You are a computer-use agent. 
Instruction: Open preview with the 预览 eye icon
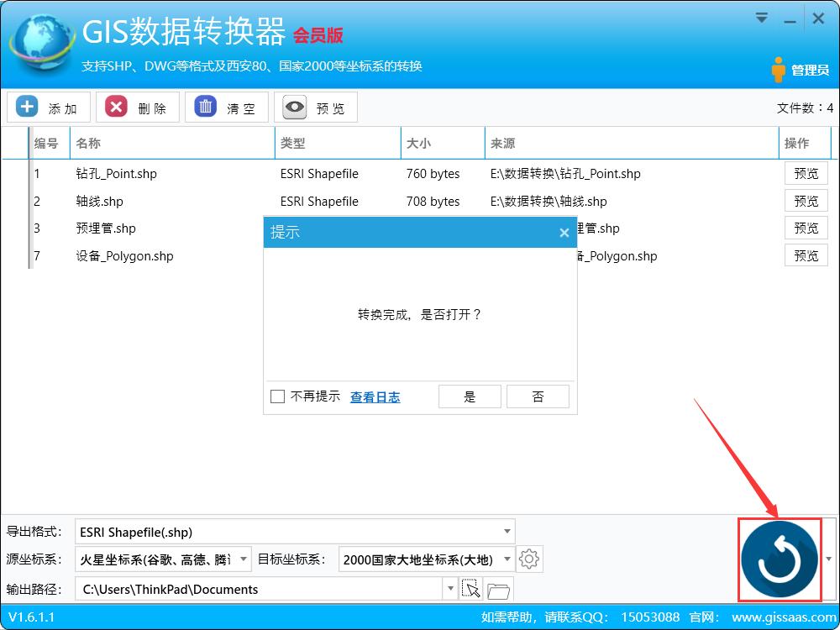[x=293, y=107]
